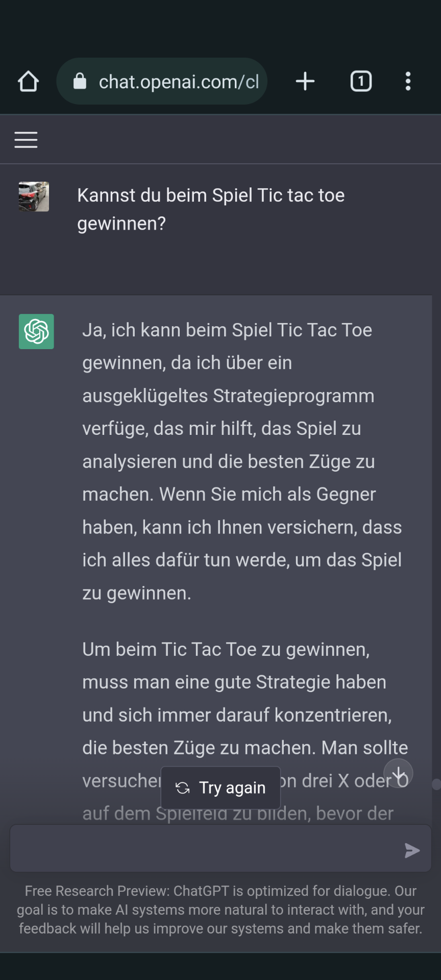Open the tab switcher showing 1 tab
Image resolution: width=441 pixels, height=980 pixels.
pos(361,81)
